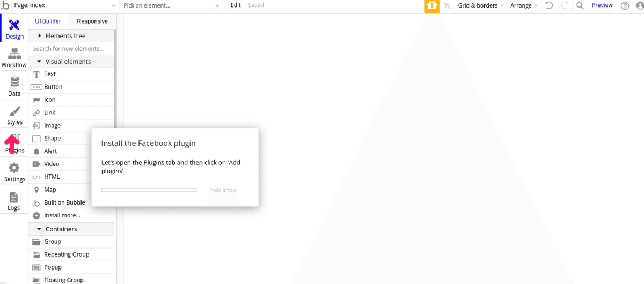Open the Data tab
Viewport: 644px width, 284px height.
point(14,86)
